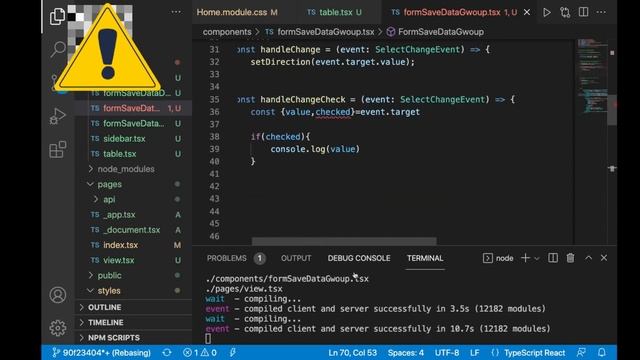The image size is (640, 360).
Task: Kill terminal with trash icon
Action: [x=570, y=258]
